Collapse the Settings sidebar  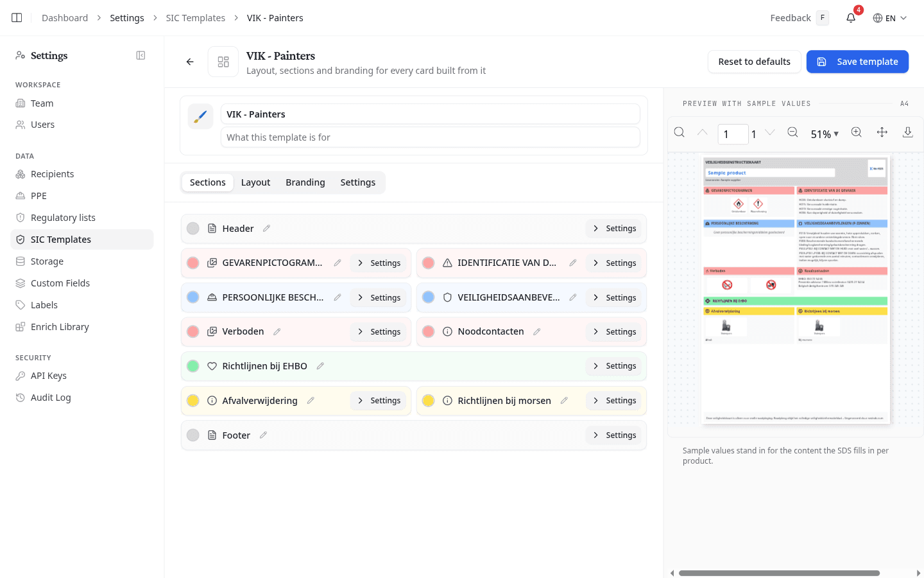(141, 56)
